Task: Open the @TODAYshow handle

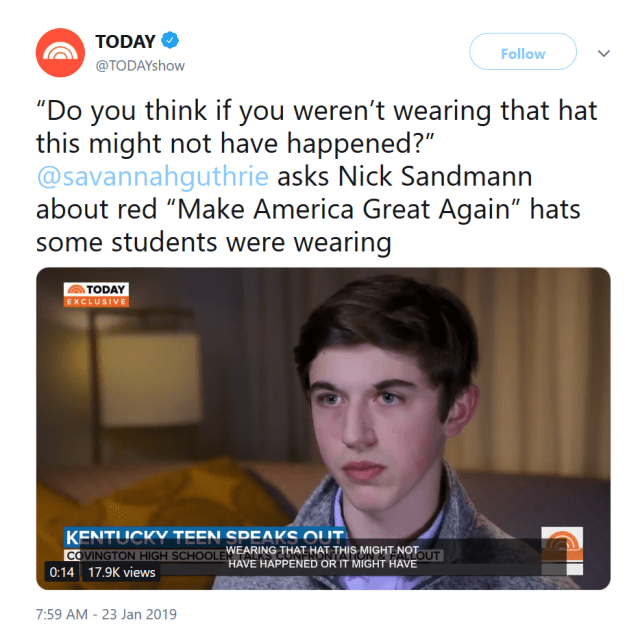Action: pyautogui.click(x=140, y=66)
